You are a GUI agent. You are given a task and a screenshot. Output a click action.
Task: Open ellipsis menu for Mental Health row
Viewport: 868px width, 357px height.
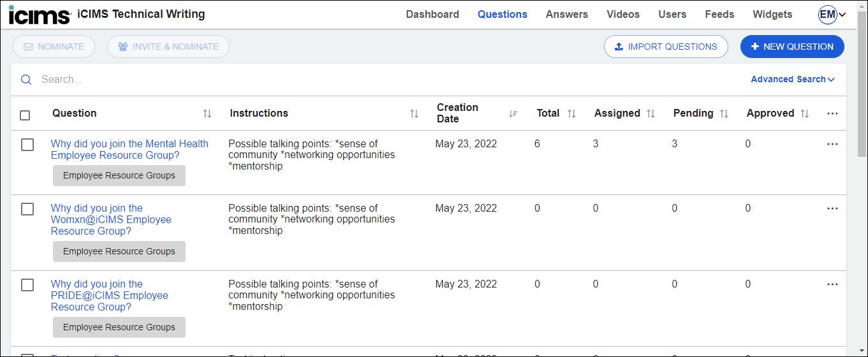pos(832,144)
